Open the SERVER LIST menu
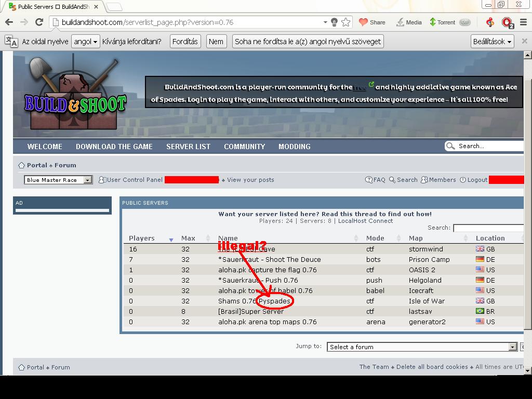This screenshot has height=399, width=532. [x=188, y=147]
